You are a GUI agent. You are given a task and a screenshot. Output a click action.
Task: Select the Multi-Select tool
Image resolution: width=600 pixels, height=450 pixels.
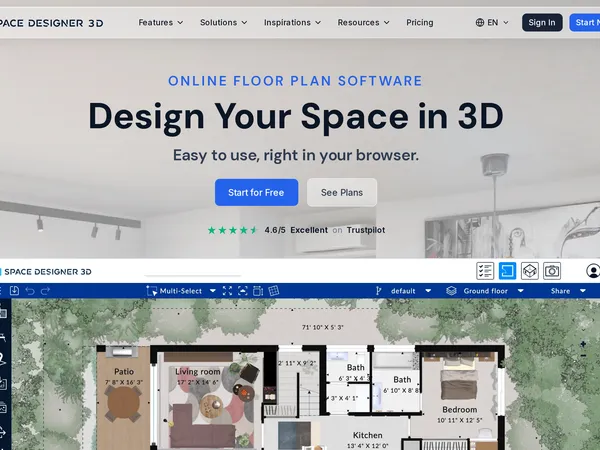coord(174,291)
